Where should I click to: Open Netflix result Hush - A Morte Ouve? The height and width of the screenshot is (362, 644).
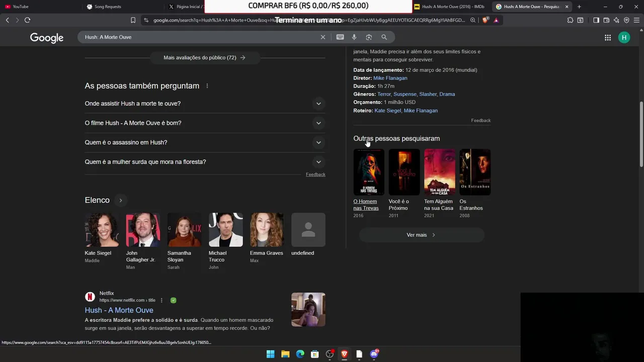click(119, 310)
